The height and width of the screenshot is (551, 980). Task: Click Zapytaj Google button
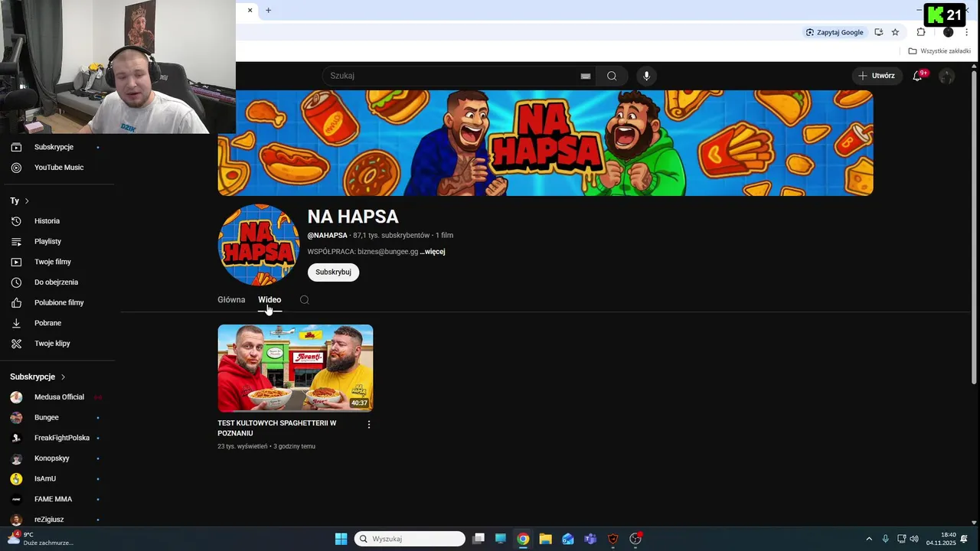point(835,32)
